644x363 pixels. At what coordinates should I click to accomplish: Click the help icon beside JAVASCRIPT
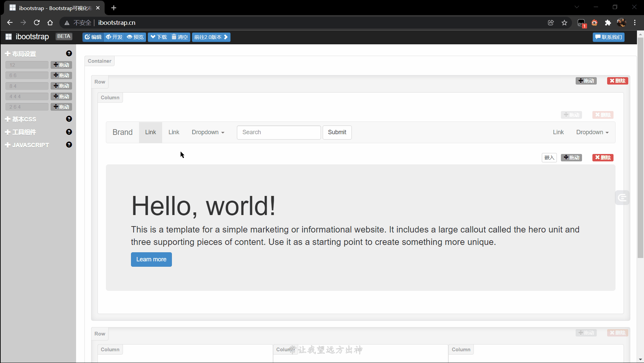coord(69,145)
